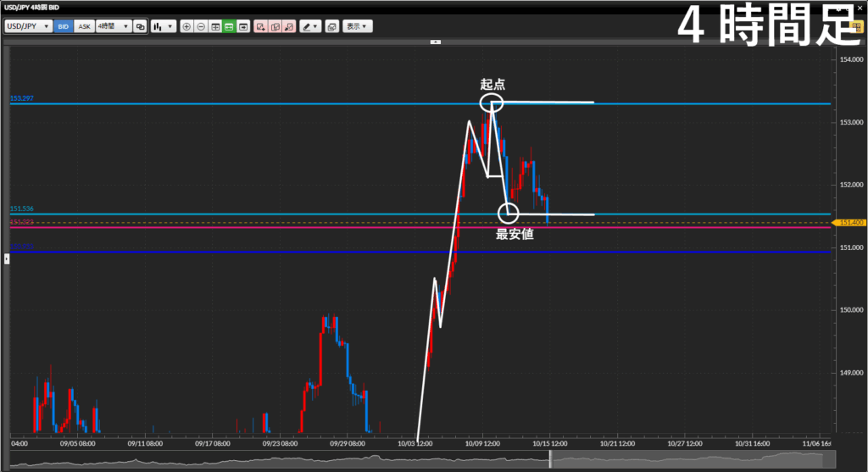Click the first pink indicator add icon
868x472 pixels.
coord(261,26)
